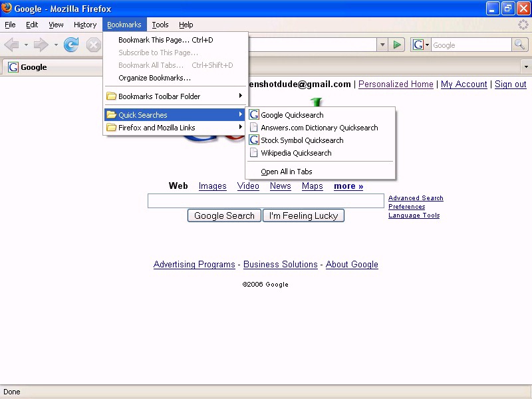Open the Tools menu
The image size is (532, 399).
pyautogui.click(x=160, y=25)
